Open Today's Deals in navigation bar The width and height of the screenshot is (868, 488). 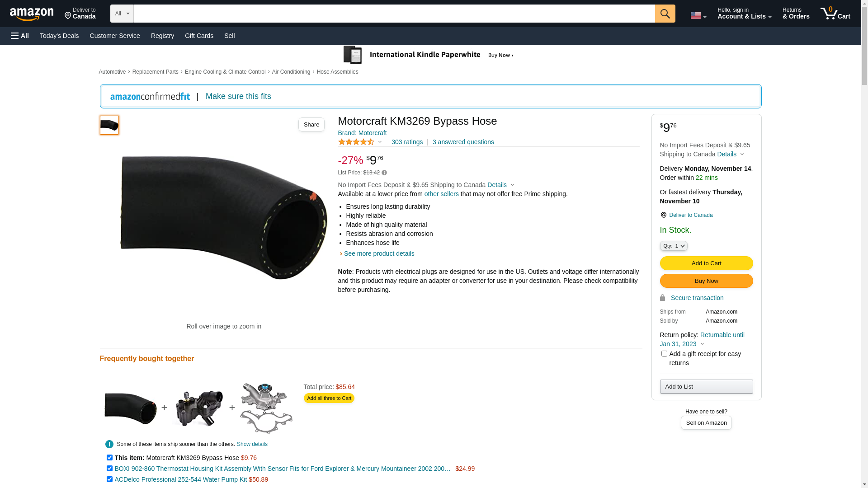pos(59,36)
